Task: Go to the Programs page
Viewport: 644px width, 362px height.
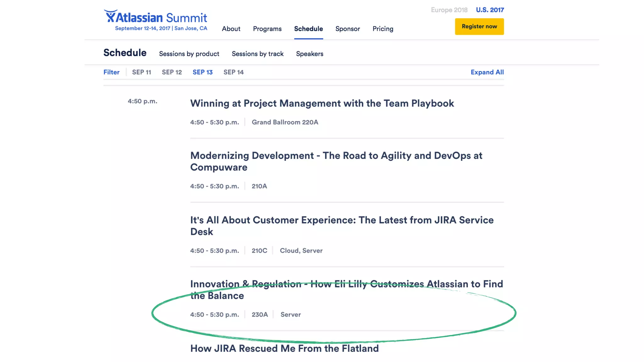Action: coord(267,29)
